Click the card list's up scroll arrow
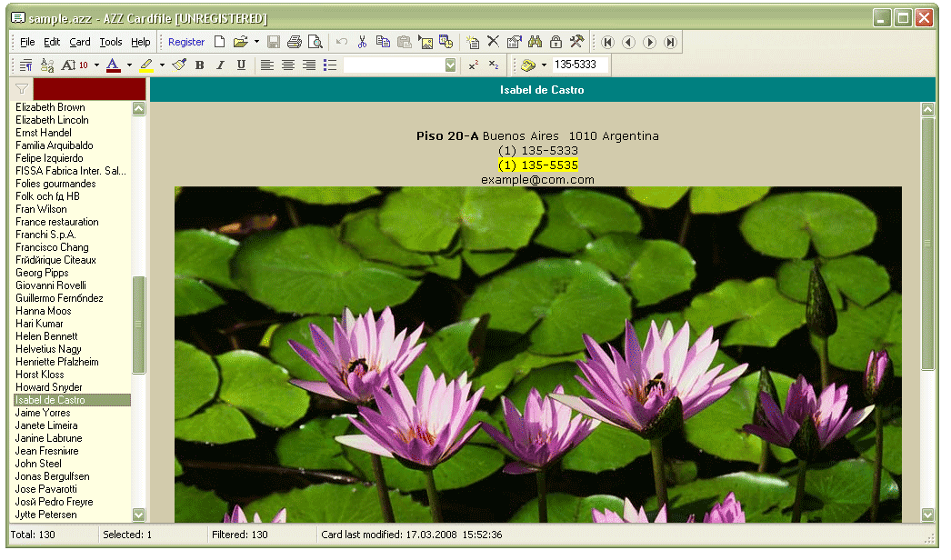Screen dimensions: 951x560 139,108
